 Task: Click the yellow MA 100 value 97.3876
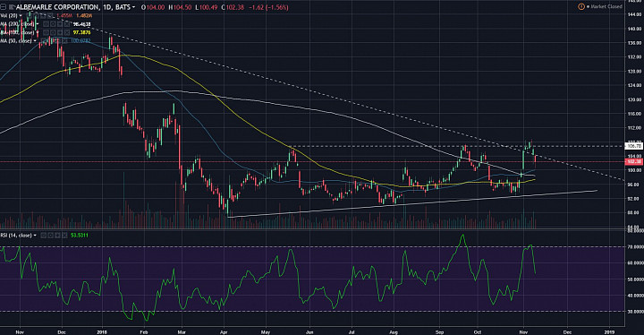click(81, 32)
